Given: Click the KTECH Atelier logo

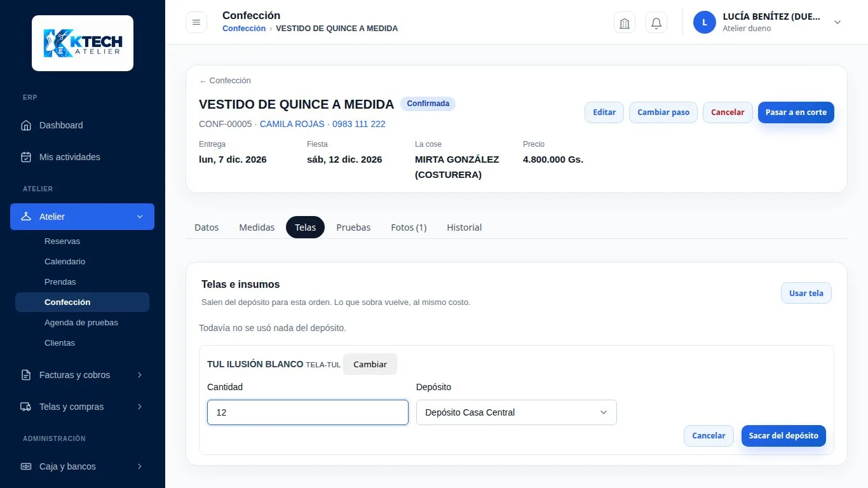Looking at the screenshot, I should tap(83, 43).
